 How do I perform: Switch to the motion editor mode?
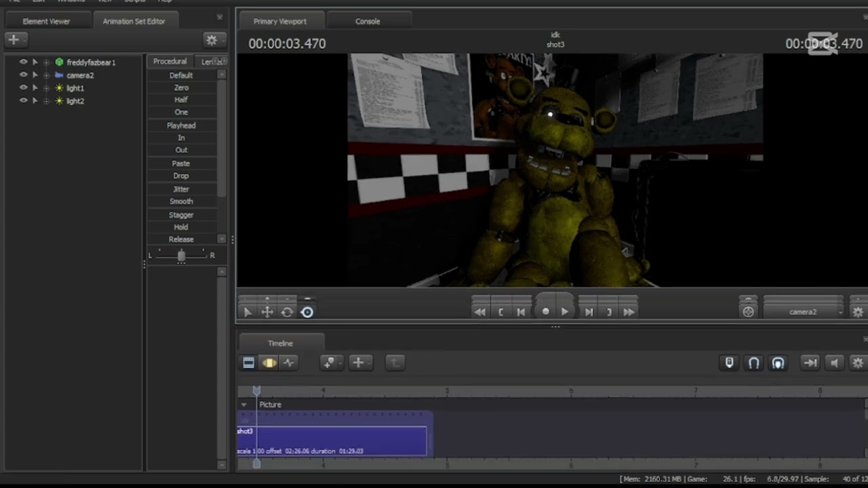(x=269, y=363)
